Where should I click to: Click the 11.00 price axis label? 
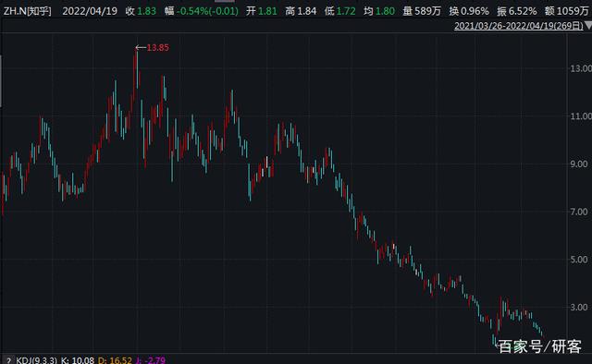tap(581, 116)
